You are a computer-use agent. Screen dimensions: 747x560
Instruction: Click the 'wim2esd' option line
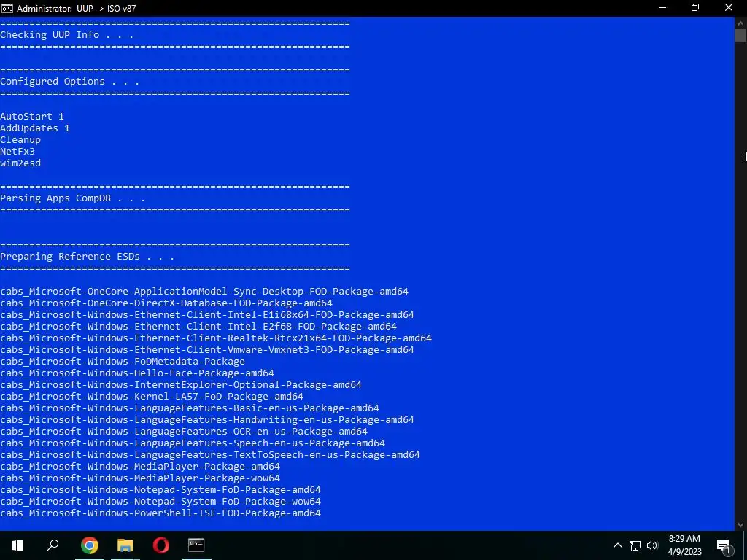point(20,163)
